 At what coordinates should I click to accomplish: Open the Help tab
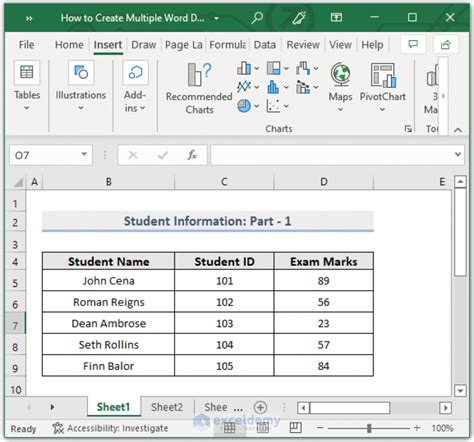tap(372, 45)
